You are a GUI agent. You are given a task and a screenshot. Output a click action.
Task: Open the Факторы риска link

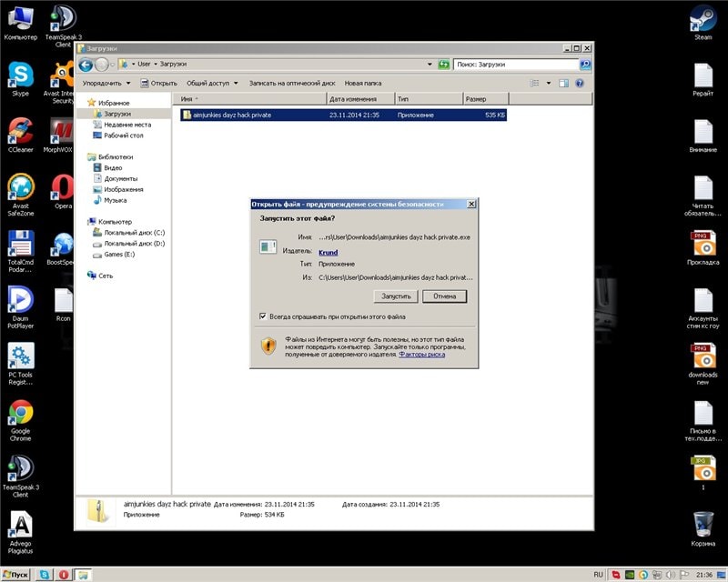point(421,355)
